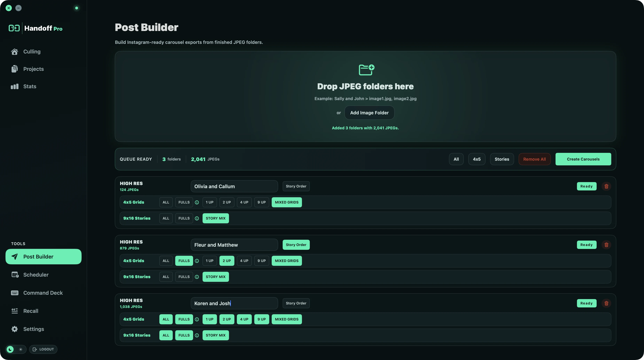Show 9x16 Stories info for Koren and Josh
This screenshot has height=360, width=644.
coord(197,335)
